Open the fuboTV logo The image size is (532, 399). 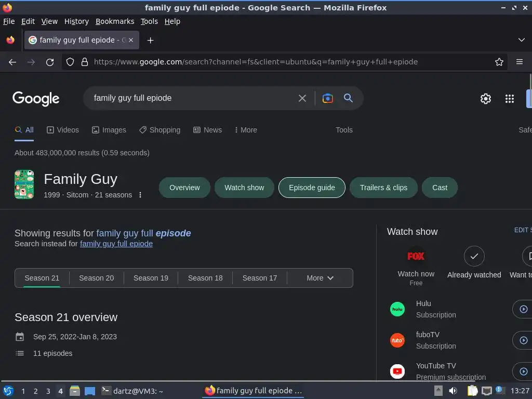coord(397,340)
